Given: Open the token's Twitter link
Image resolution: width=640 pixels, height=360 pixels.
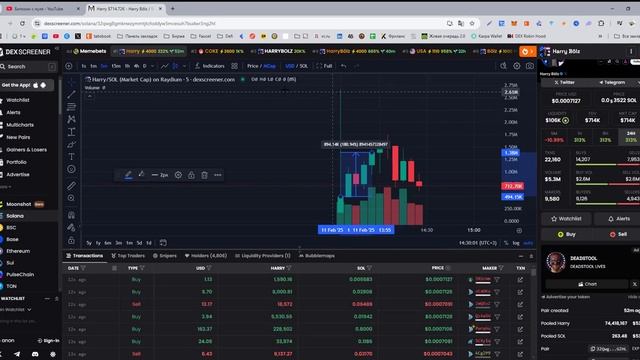Looking at the screenshot, I should [564, 82].
